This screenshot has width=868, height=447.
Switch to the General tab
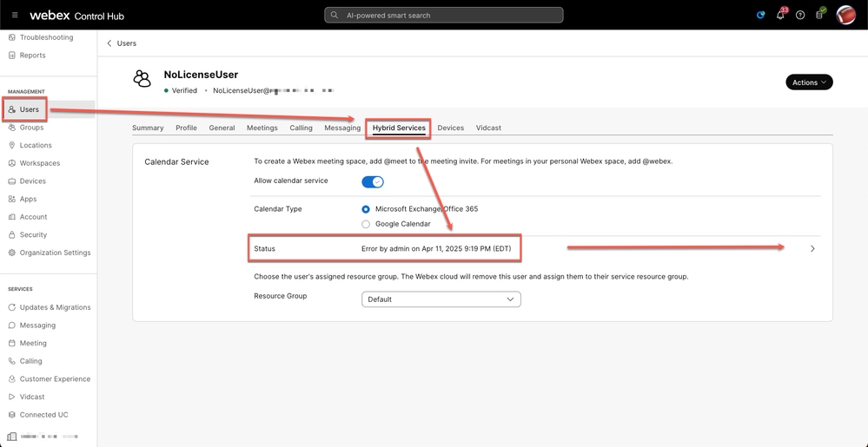(222, 128)
